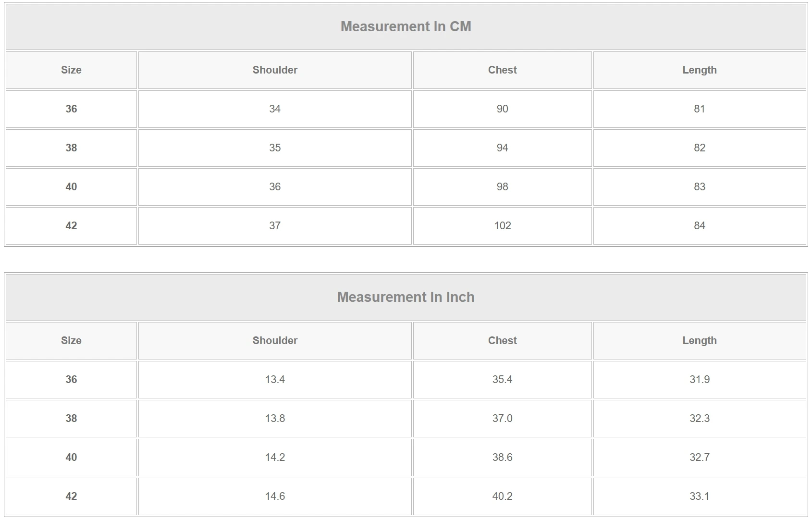Select size 38 label in the Inch table
The height and width of the screenshot is (520, 812).
tap(71, 419)
